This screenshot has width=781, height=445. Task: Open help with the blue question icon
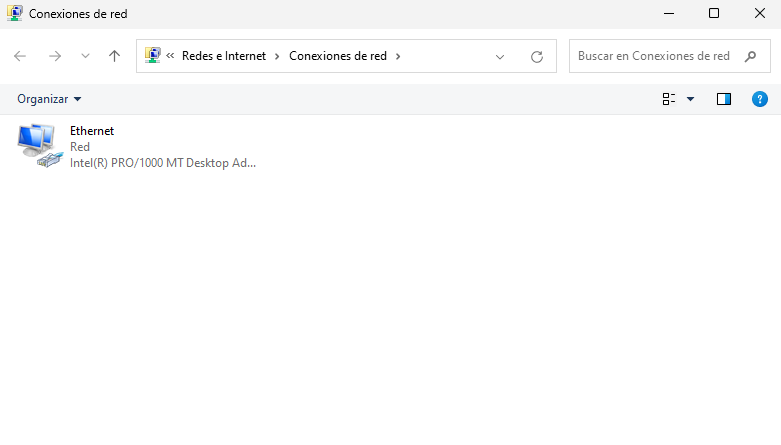759,99
